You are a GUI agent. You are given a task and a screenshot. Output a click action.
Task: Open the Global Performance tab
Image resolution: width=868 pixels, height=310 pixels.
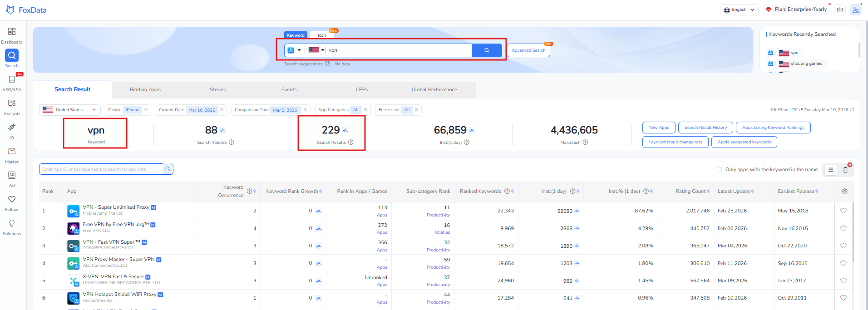pos(434,90)
